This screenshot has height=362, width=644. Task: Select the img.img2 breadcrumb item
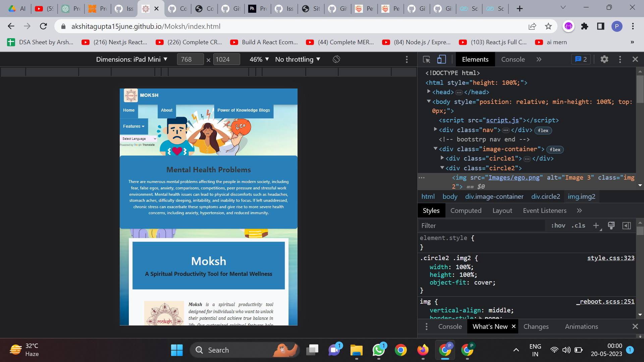tap(582, 196)
